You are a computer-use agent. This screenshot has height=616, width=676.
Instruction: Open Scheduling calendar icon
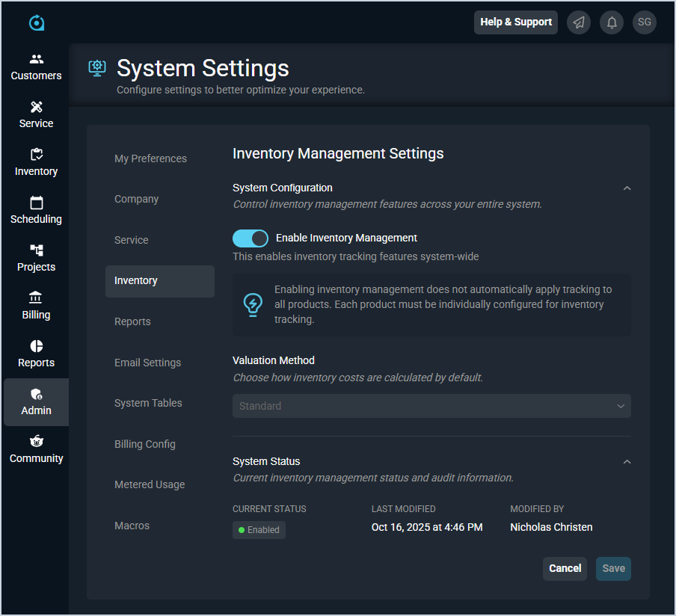(x=36, y=203)
